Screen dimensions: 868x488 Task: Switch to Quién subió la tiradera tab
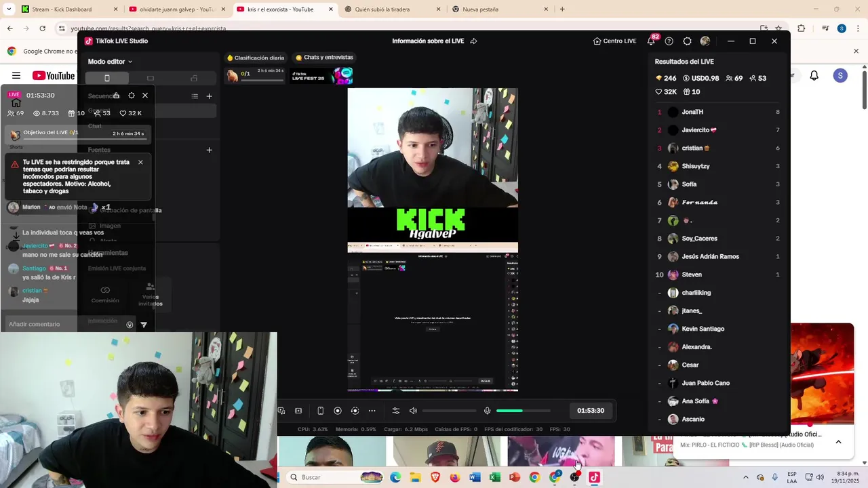(x=392, y=9)
